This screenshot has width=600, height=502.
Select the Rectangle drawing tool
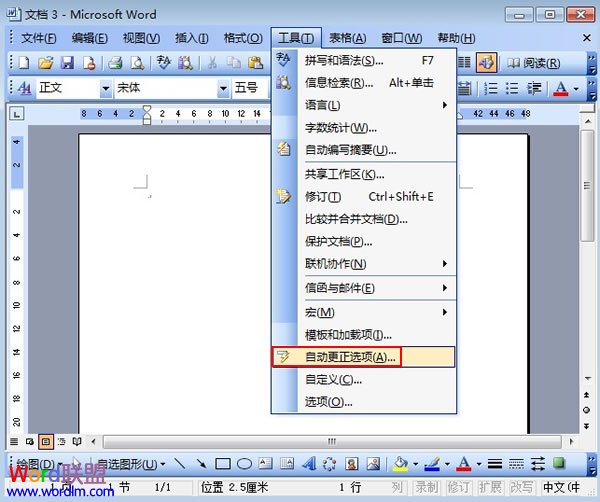223,464
